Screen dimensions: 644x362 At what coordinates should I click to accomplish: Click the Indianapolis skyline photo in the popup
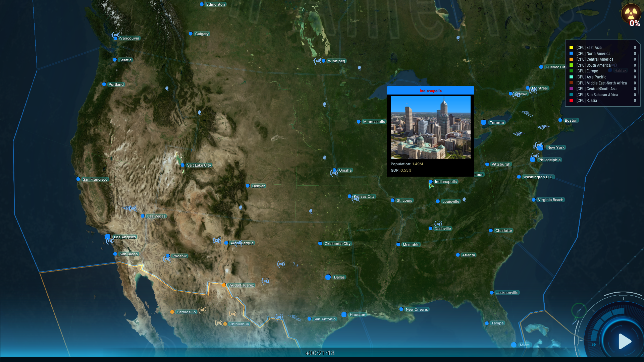pyautogui.click(x=430, y=128)
